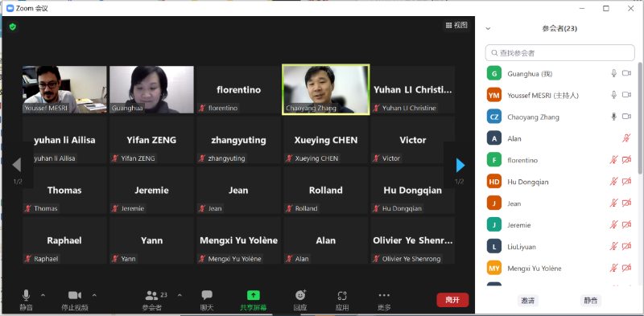Screen dimensions: 644x316
Task: Click the participants list vertical scrollbar
Action: click(x=640, y=117)
